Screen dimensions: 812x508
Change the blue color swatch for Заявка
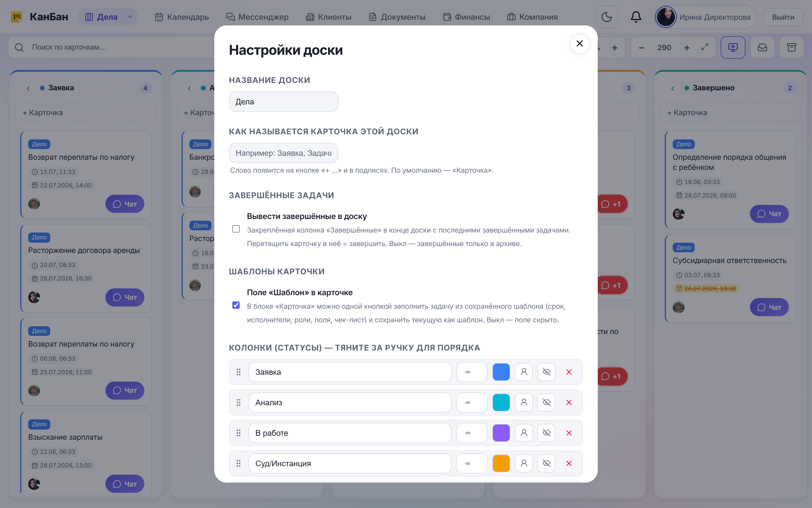[x=501, y=372]
